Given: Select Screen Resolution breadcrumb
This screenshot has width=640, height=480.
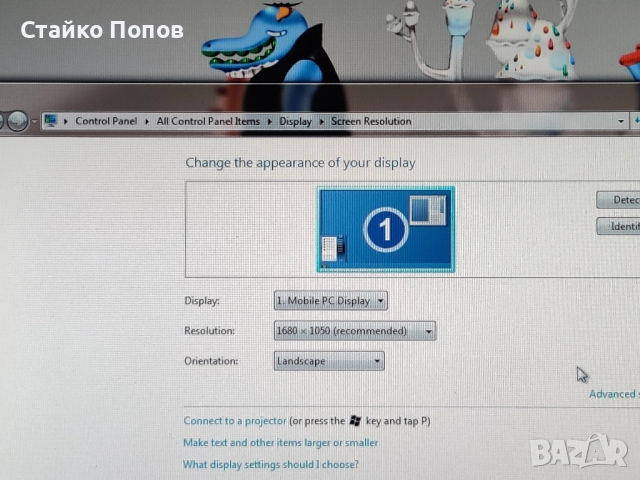Looking at the screenshot, I should (371, 122).
